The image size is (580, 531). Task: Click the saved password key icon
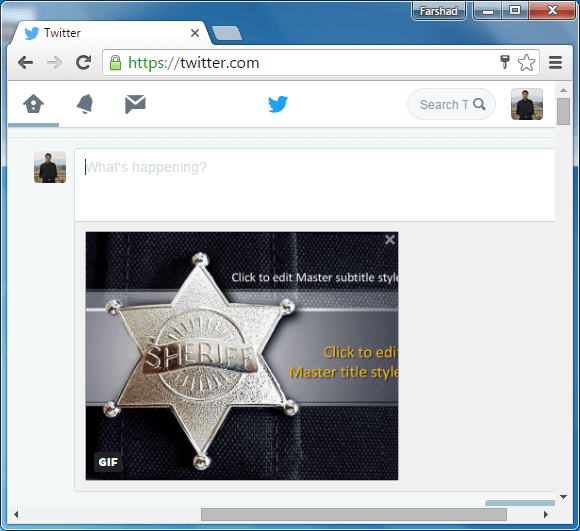[505, 62]
